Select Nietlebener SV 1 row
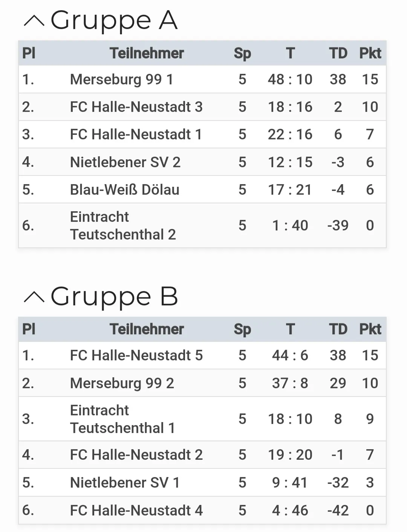The height and width of the screenshot is (532, 407). 202,482
